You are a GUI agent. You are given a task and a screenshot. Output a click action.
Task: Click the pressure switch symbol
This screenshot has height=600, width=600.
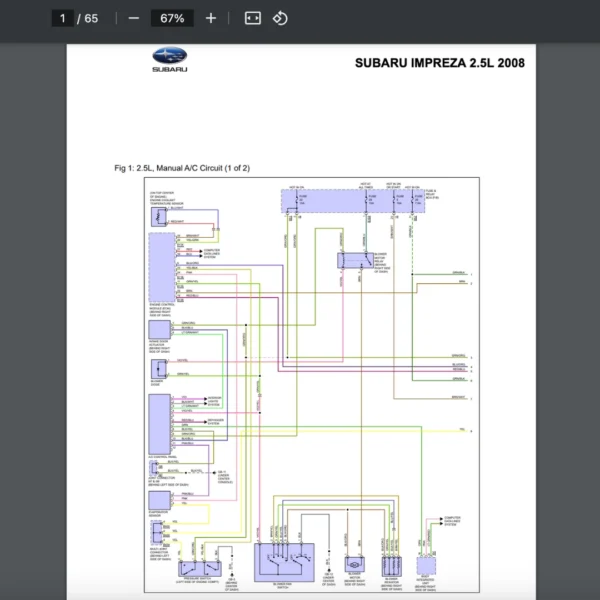coord(200,569)
